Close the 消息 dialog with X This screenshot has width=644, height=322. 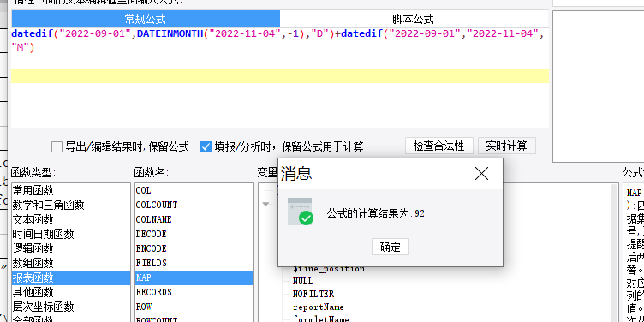[481, 174]
